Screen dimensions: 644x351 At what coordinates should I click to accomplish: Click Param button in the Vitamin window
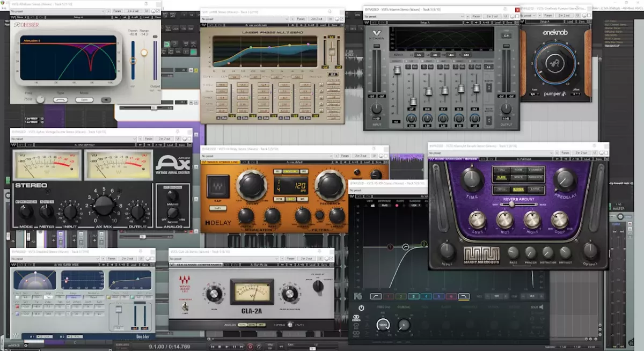tap(475, 16)
